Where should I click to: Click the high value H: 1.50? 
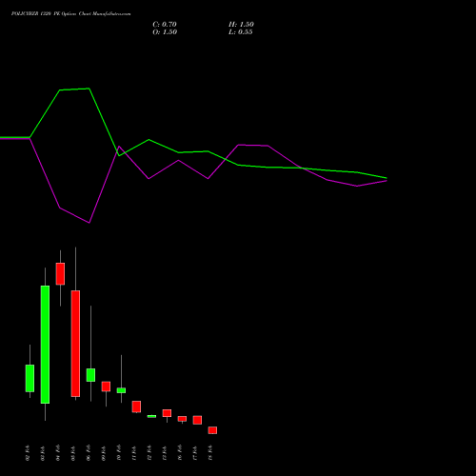pyautogui.click(x=241, y=25)
